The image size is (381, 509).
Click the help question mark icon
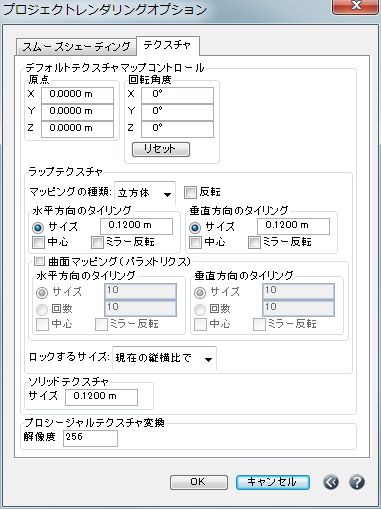point(356,482)
